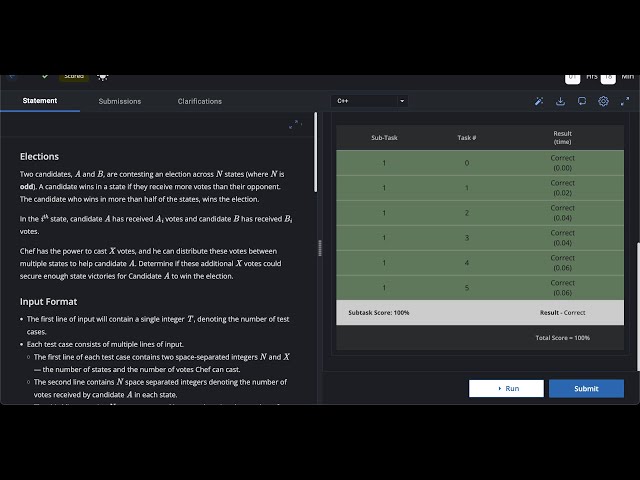Click the Sub-Task column header

384,138
